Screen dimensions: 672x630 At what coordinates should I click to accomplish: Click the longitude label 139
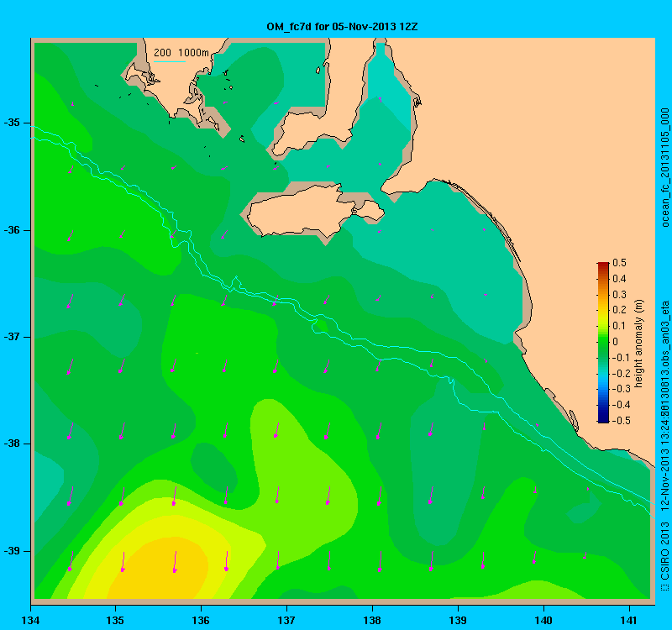(458, 620)
